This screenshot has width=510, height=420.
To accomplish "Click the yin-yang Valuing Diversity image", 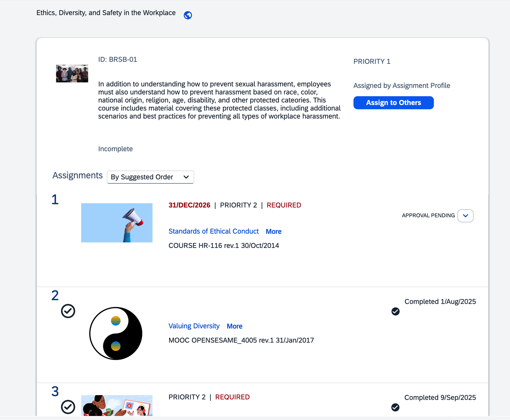I will coord(116,333).
